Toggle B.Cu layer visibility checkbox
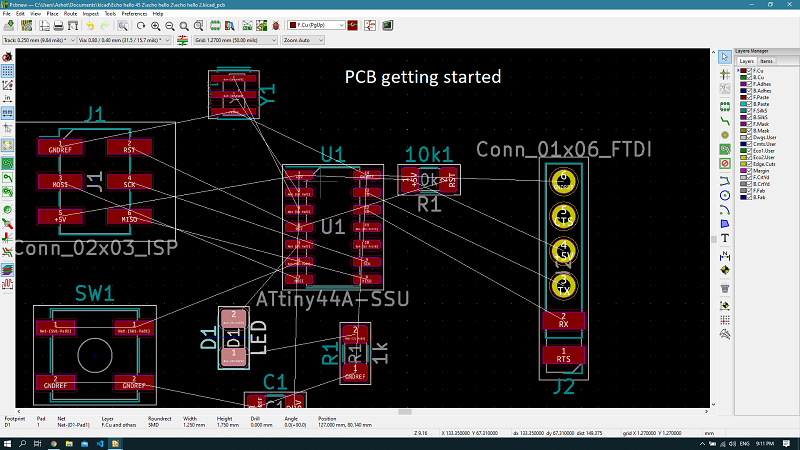Viewport: 800px width, 450px height. click(750, 78)
